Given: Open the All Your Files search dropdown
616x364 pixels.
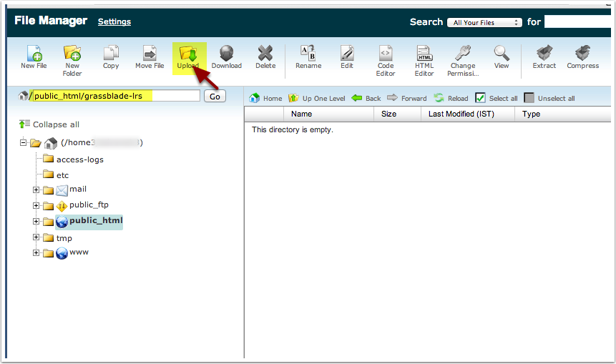Looking at the screenshot, I should [x=484, y=22].
